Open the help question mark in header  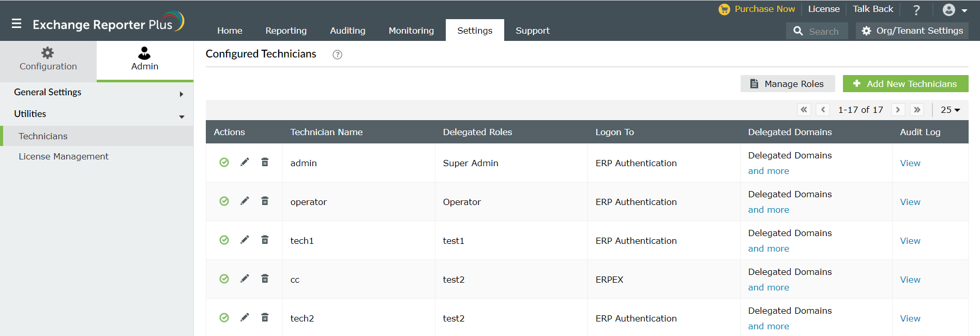point(916,10)
